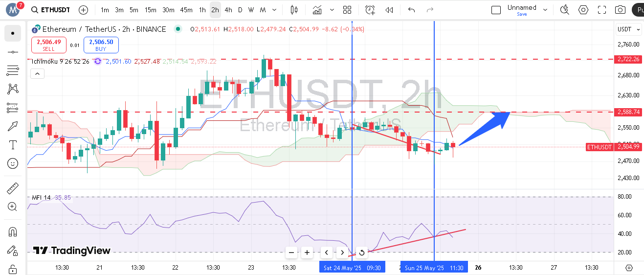Move chart right with arrow button
The height and width of the screenshot is (275, 644).
[x=342, y=252]
